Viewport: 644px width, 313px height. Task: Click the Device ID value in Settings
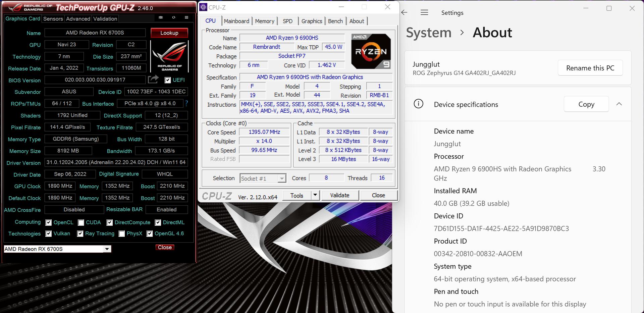pos(501,228)
